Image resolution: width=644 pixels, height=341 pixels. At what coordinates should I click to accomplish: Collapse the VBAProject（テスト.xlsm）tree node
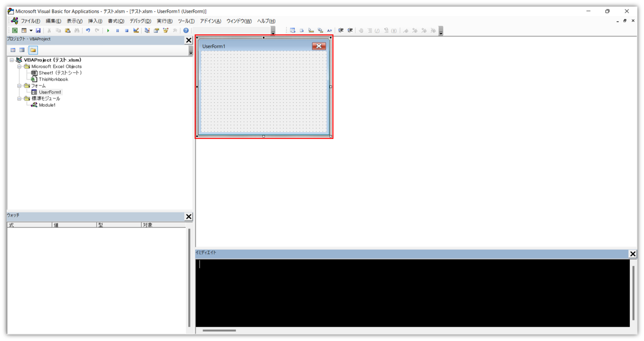(x=12, y=59)
